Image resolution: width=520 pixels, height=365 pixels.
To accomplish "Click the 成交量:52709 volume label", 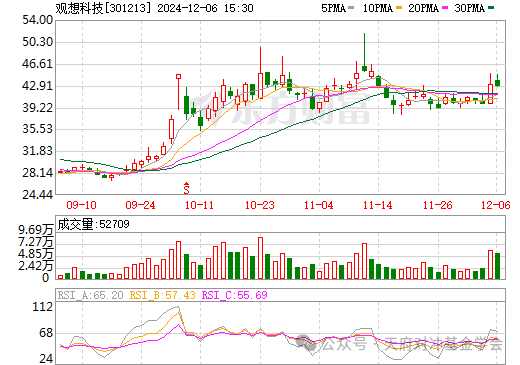I will pos(93,224).
